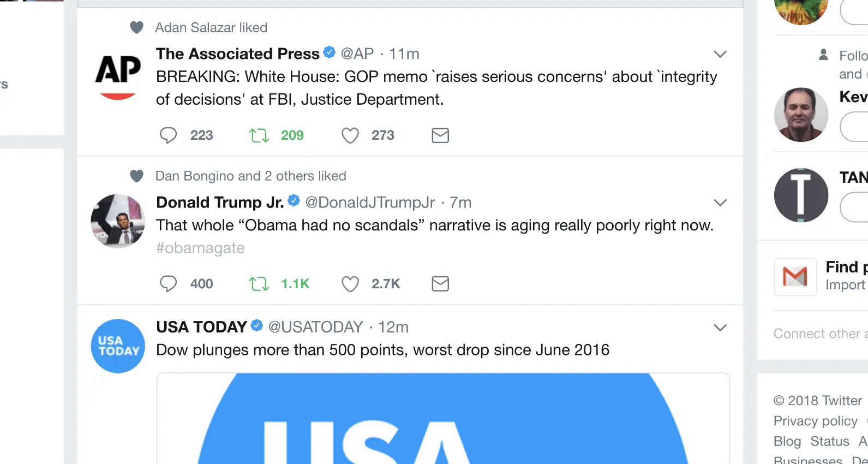Reply to Donald Trump Jr. tweet
Image resolution: width=868 pixels, height=464 pixels.
click(x=169, y=284)
